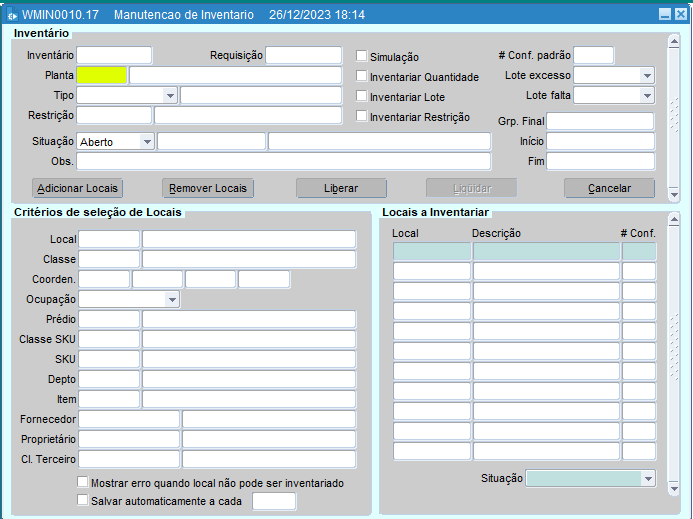
Task: Enable the Simulação checkbox
Action: 362,57
